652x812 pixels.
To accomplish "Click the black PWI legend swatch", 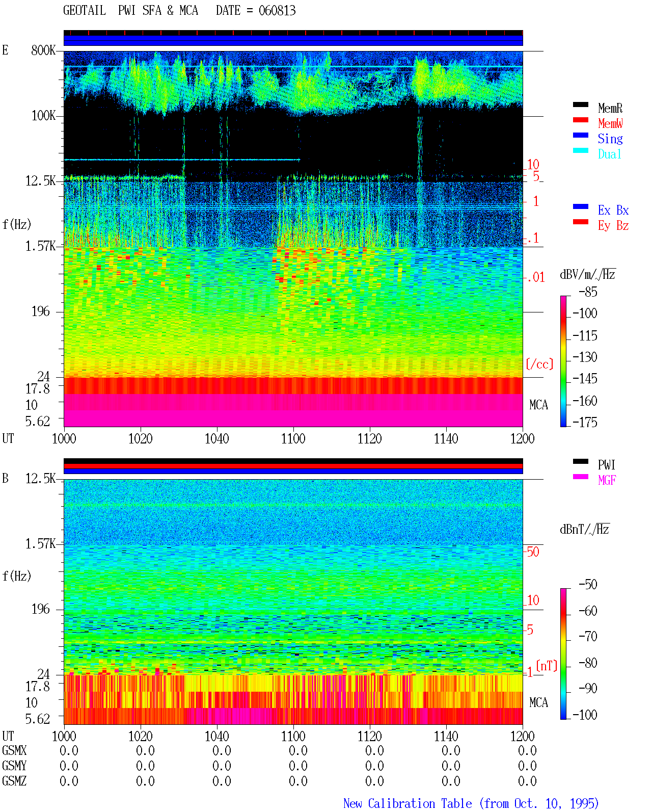I will 581,461.
